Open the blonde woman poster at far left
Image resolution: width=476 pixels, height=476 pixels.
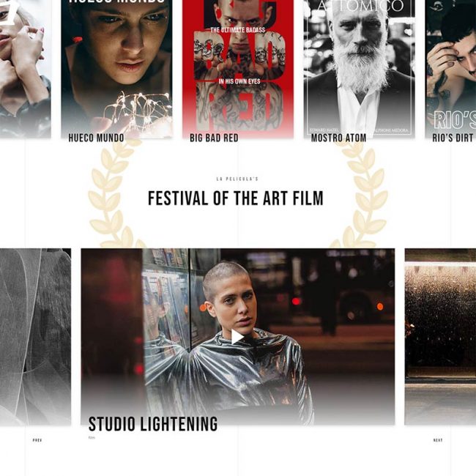(x=26, y=68)
